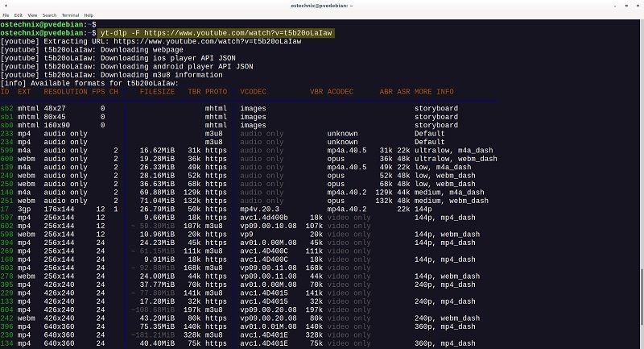Open the File menu
The height and width of the screenshot is (349, 644).
8,15
